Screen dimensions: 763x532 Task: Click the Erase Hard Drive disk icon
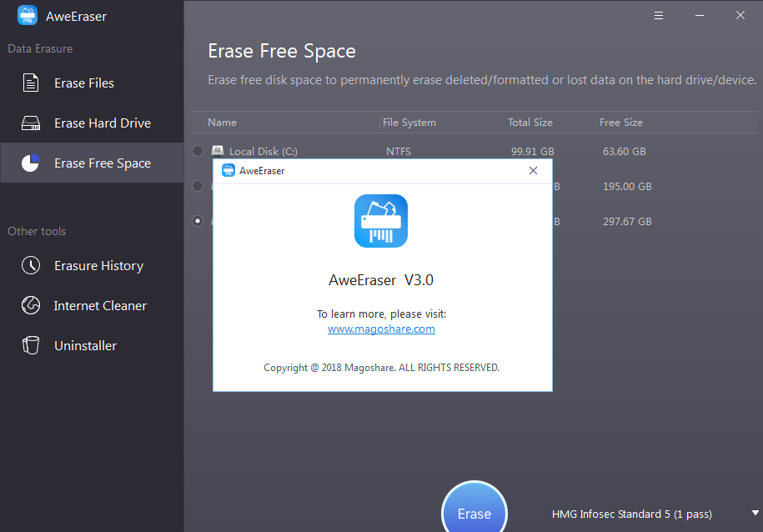pyautogui.click(x=31, y=123)
